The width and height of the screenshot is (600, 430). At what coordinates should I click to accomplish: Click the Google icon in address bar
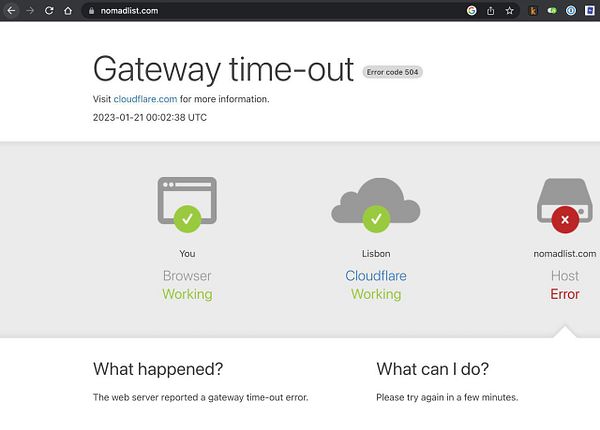coord(471,11)
